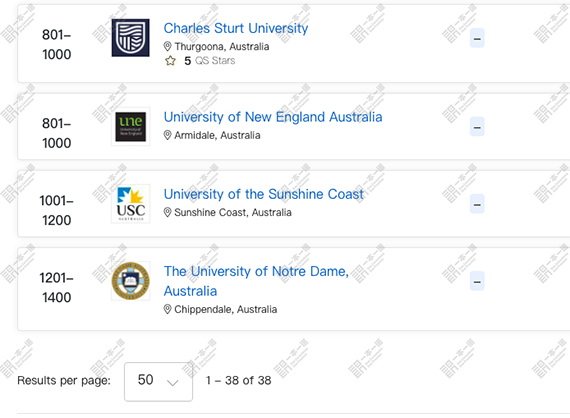Screen dimensions: 570x418
Task: Click the QS Stars star icon
Action: tap(170, 61)
